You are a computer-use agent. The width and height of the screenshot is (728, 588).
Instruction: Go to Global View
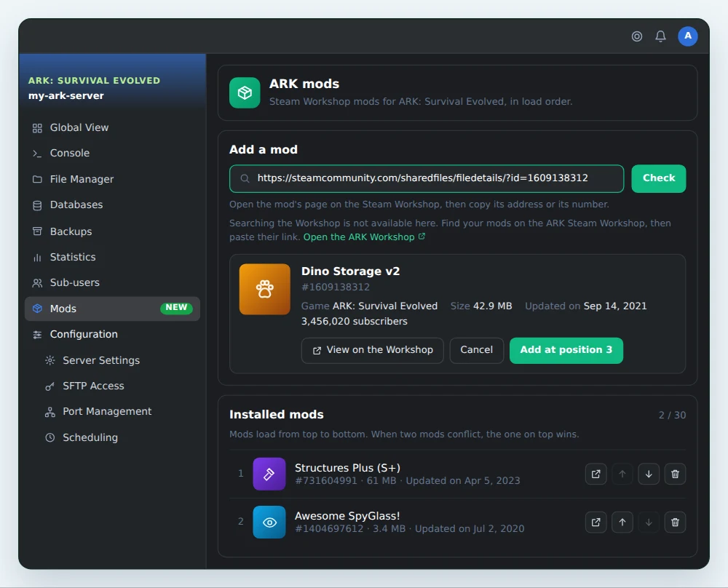point(112,127)
